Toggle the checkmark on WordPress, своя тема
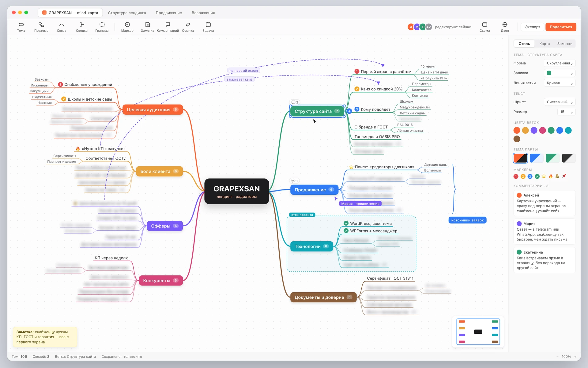This screenshot has height=368, width=588. 346,223
